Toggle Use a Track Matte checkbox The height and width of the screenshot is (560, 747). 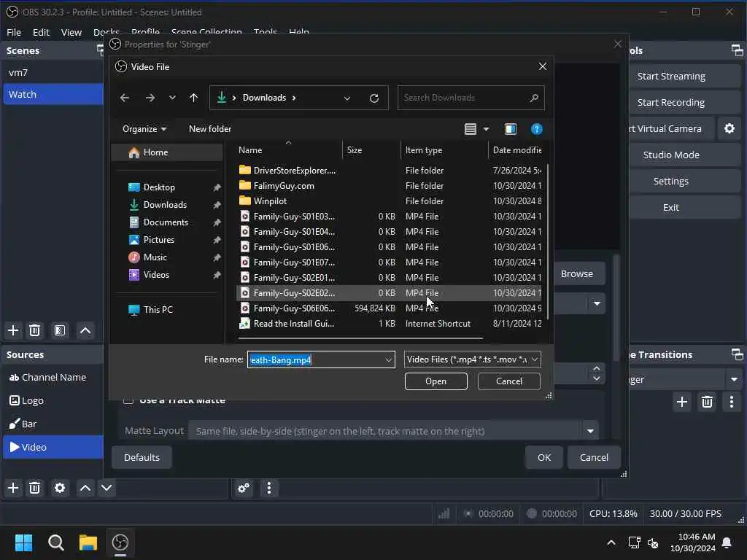128,400
